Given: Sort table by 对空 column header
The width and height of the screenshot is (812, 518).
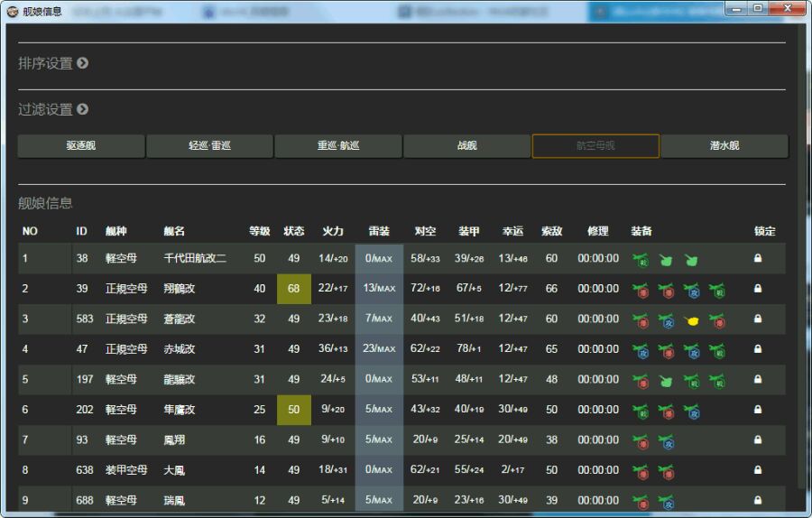Looking at the screenshot, I should click(x=425, y=231).
